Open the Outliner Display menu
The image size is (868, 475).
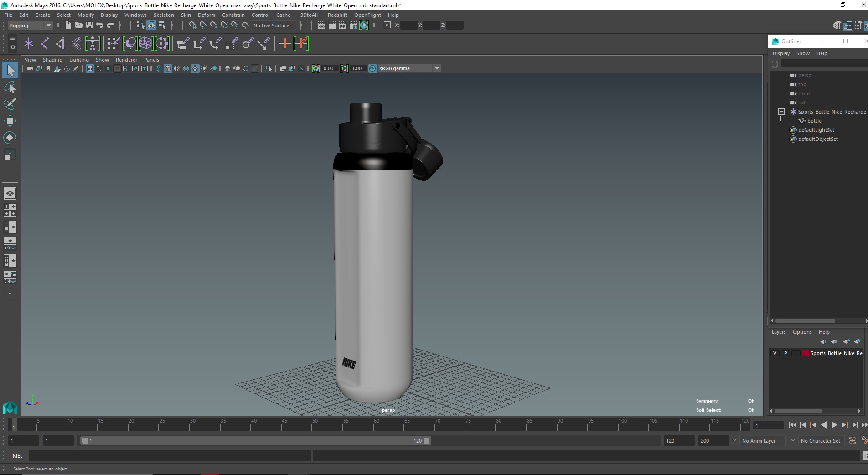(781, 53)
